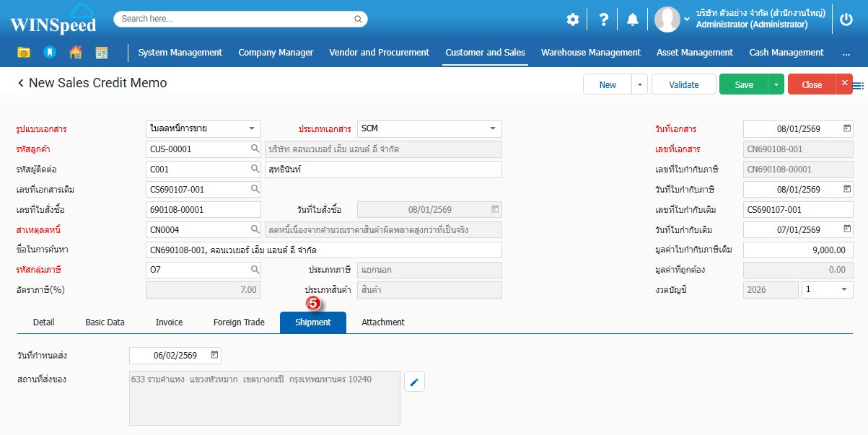The image size is (868, 435).
Task: Open calendar picker for shipment due date
Action: tap(214, 355)
